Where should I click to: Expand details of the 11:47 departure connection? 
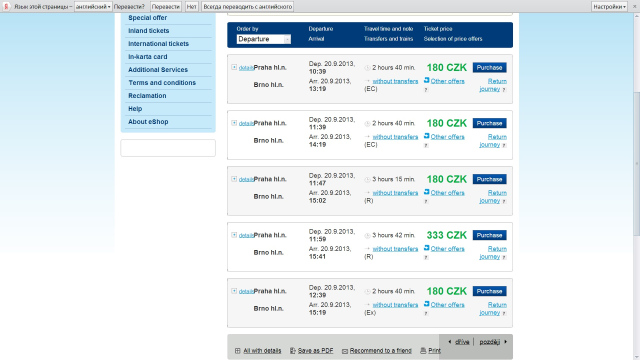coord(234,179)
